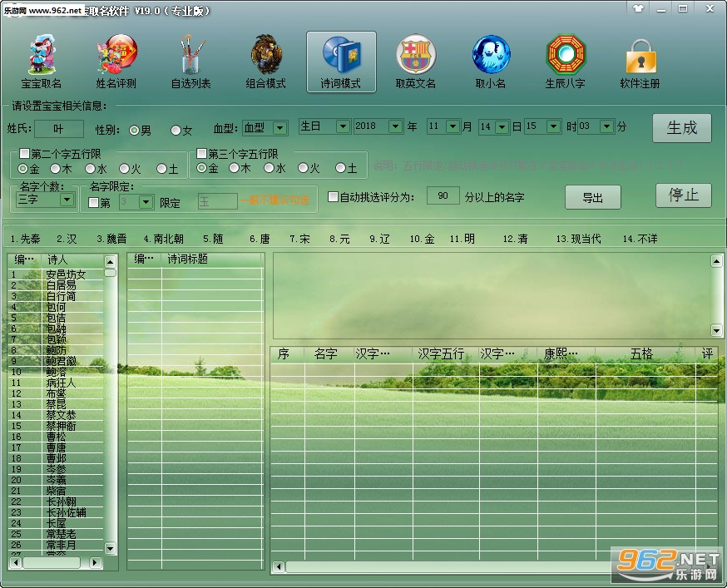Enable the 第二个字五行限 checkbox
The height and width of the screenshot is (588, 727).
[x=25, y=153]
